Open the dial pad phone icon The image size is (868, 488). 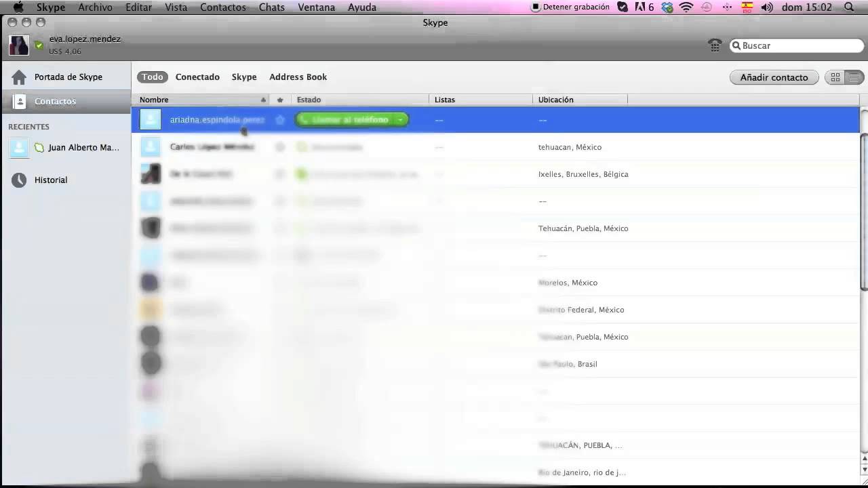715,45
